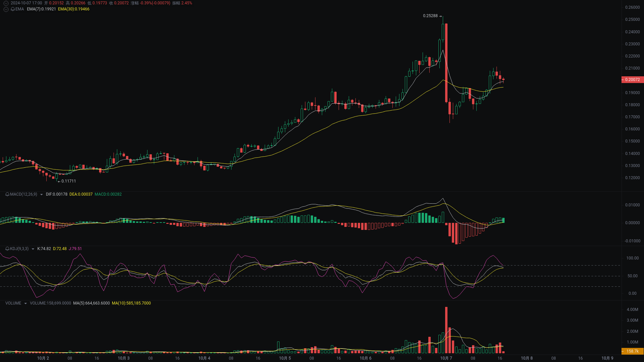The image size is (644, 362).
Task: Click the MACD alert bell icon
Action: (7, 194)
